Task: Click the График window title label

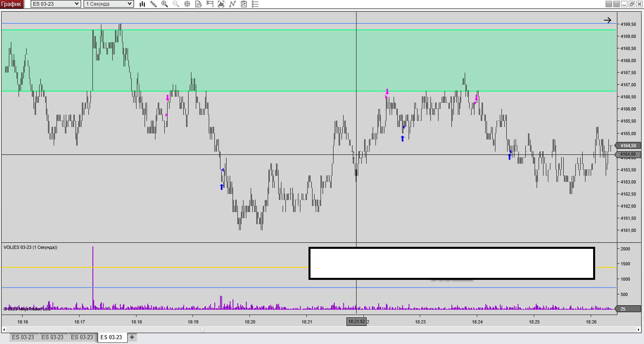Action: (x=11, y=4)
